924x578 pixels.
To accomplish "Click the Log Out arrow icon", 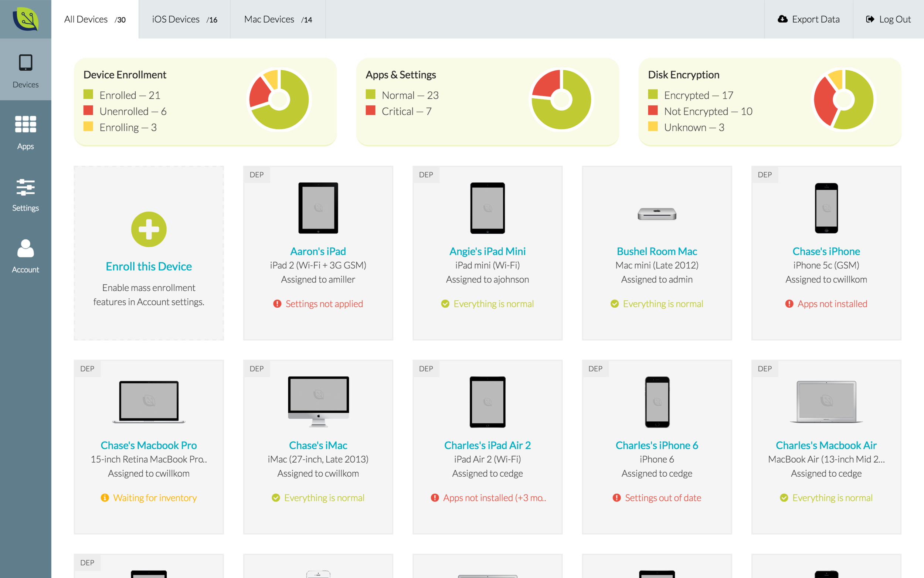I will point(870,19).
